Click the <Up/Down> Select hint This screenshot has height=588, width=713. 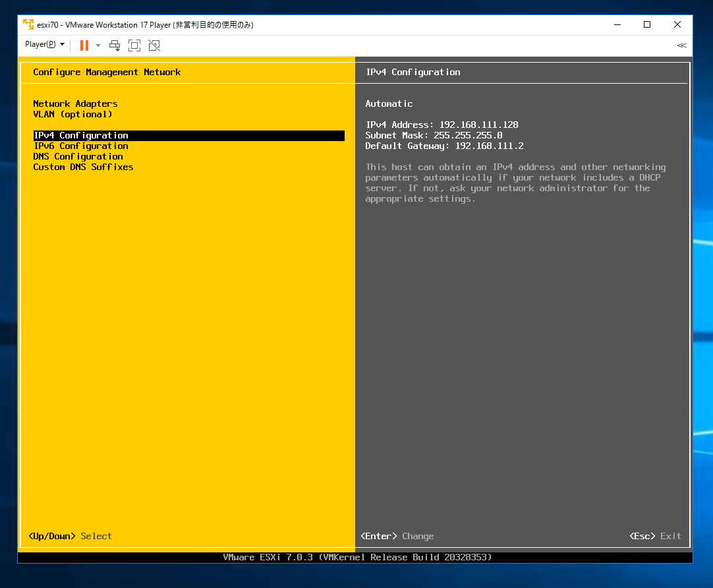pos(70,536)
